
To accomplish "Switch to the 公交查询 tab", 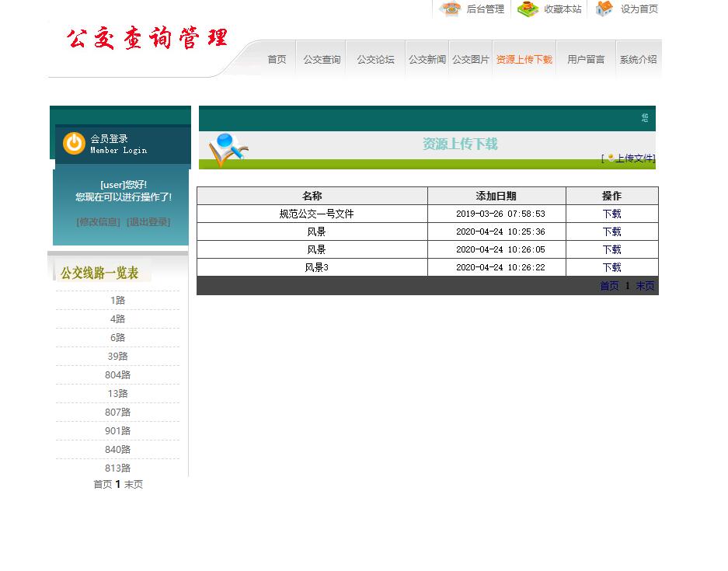I will click(321, 58).
